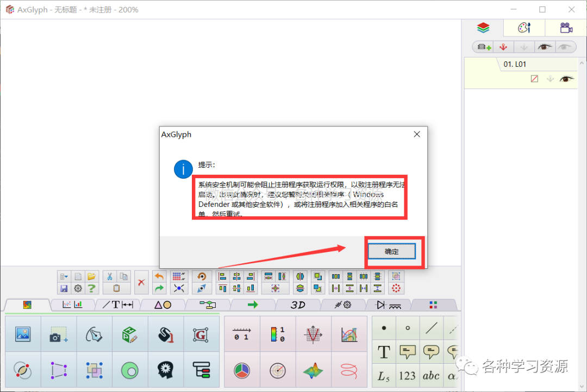Show all layers with dark eye
The width and height of the screenshot is (587, 392).
click(544, 47)
